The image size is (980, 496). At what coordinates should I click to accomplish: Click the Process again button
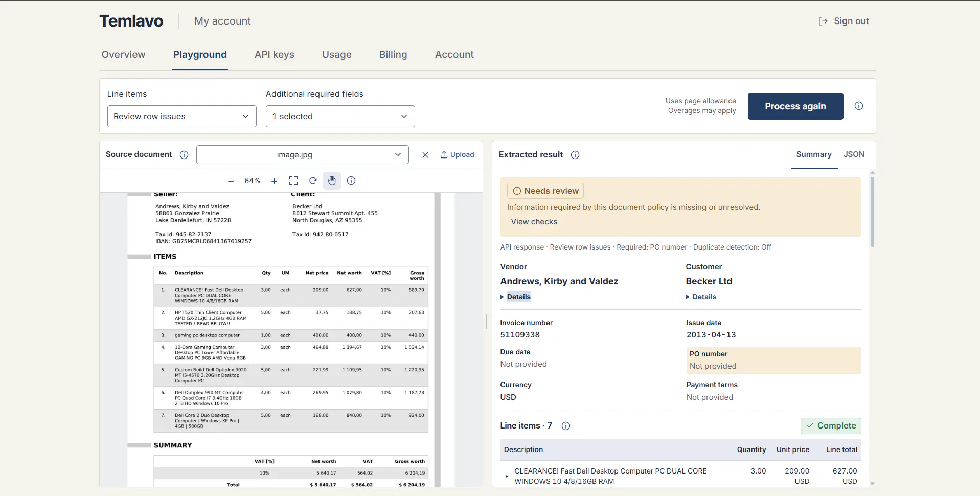coord(795,106)
